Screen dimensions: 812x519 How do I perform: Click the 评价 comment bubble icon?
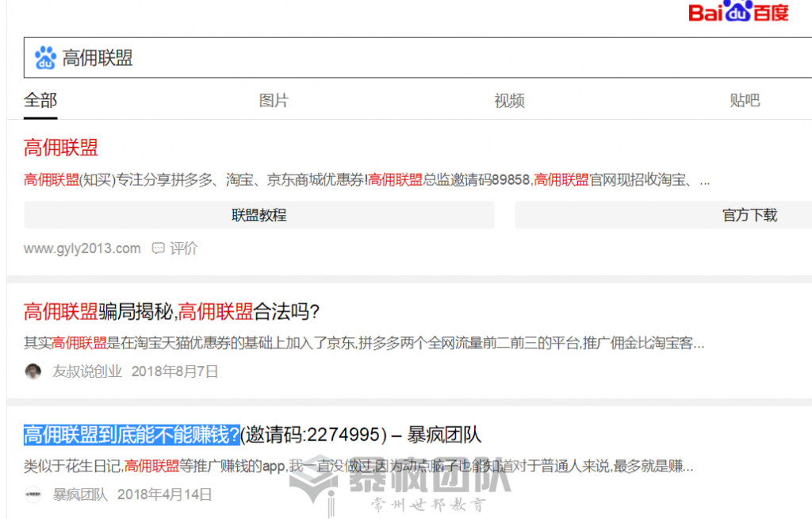click(x=158, y=248)
